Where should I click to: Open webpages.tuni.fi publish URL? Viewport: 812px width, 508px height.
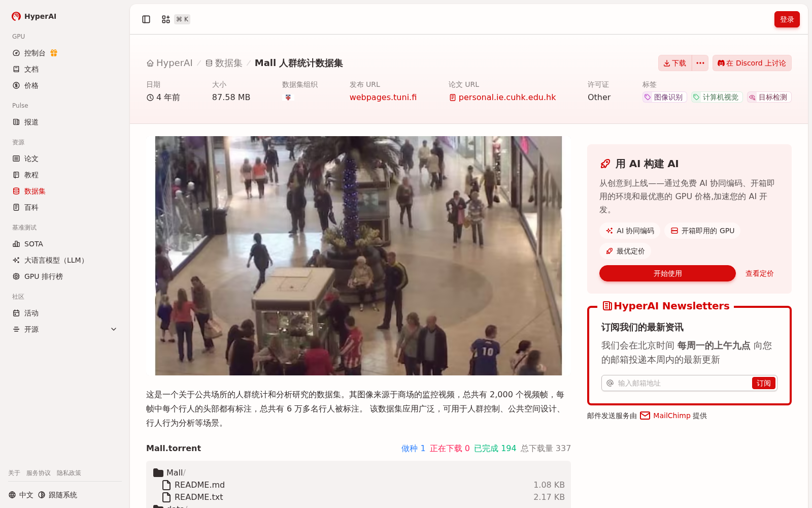pyautogui.click(x=383, y=97)
